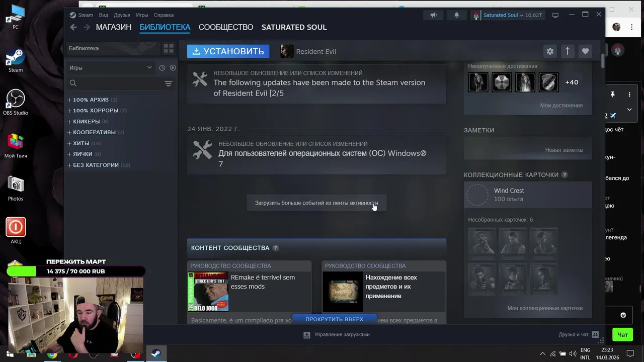Open the Steam notifications bell
The height and width of the screenshot is (362, 644).
pyautogui.click(x=456, y=15)
